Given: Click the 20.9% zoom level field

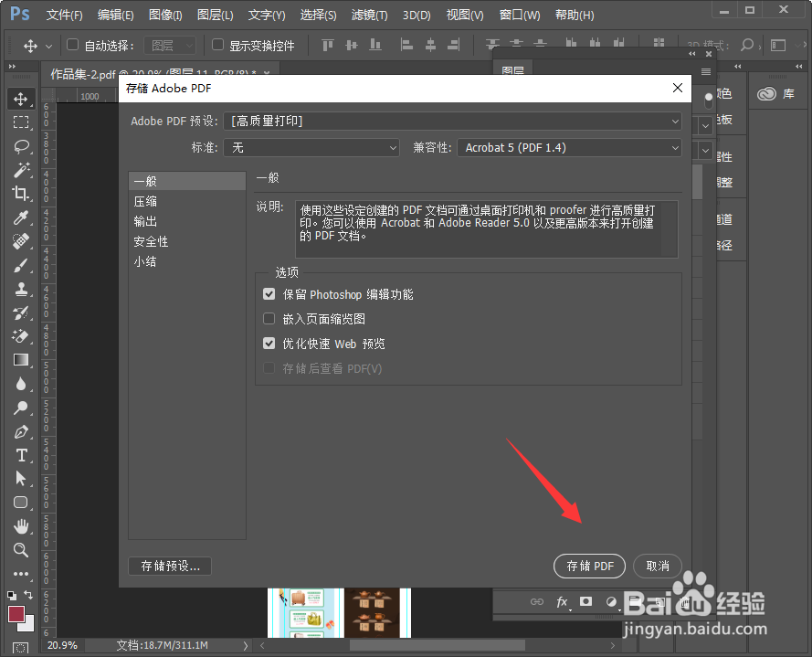Looking at the screenshot, I should (x=63, y=646).
